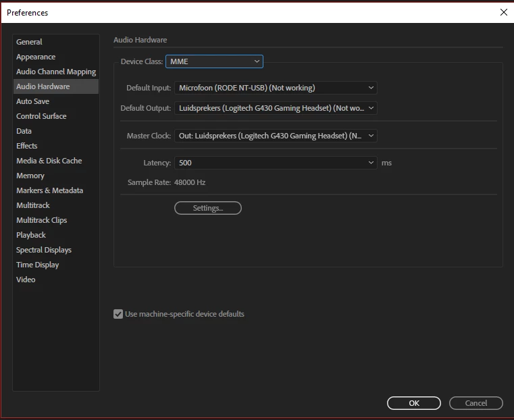Click the Sample Rate 48000 Hz value
This screenshot has height=420, width=514.
click(x=190, y=182)
